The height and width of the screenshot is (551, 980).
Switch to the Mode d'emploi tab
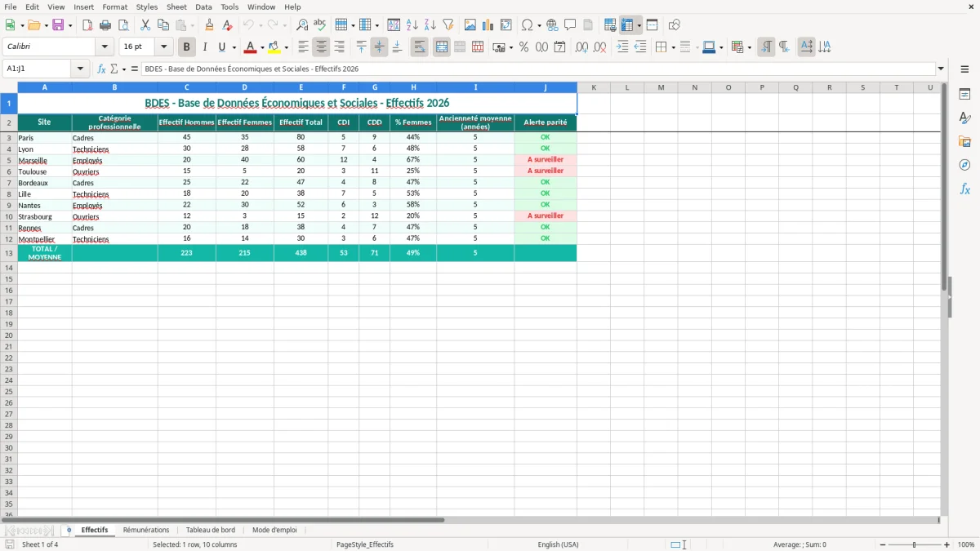[x=274, y=531]
